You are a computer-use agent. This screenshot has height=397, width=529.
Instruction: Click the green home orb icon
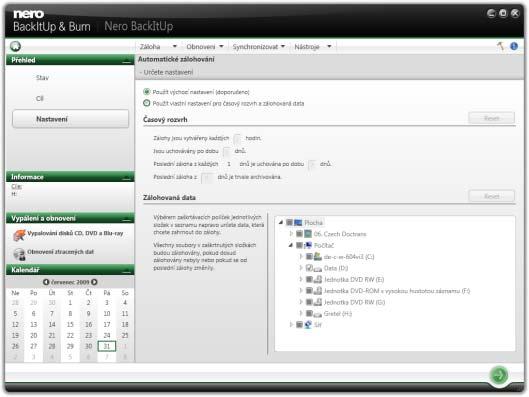15,46
